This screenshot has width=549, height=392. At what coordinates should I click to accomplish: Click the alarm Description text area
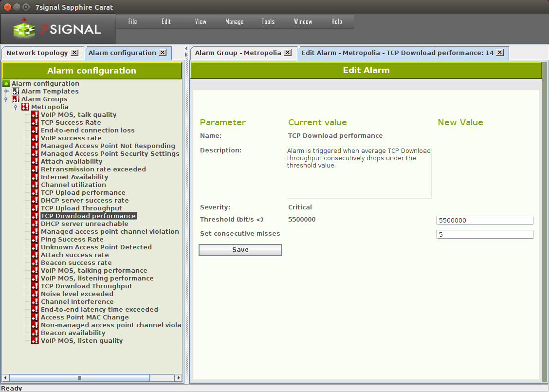(359, 172)
